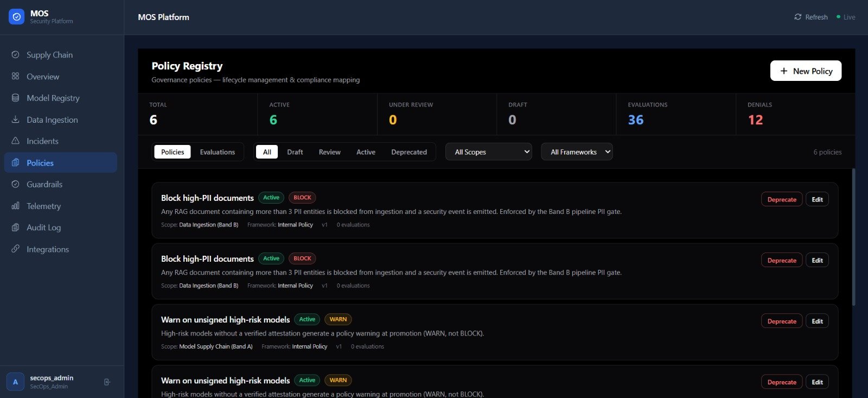
Task: Navigate to Data Ingestion
Action: 60,119
